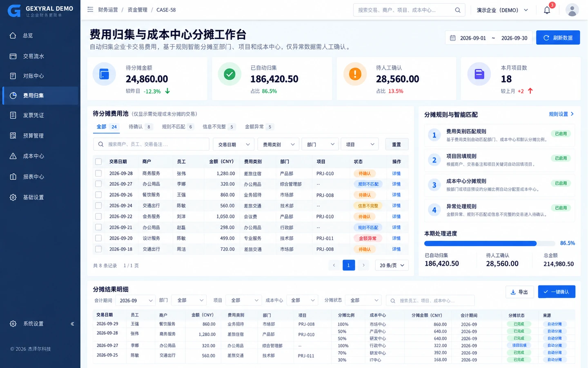This screenshot has width=588, height=368.
Task: Open the 费用类别 filter dropdown
Action: click(x=278, y=144)
